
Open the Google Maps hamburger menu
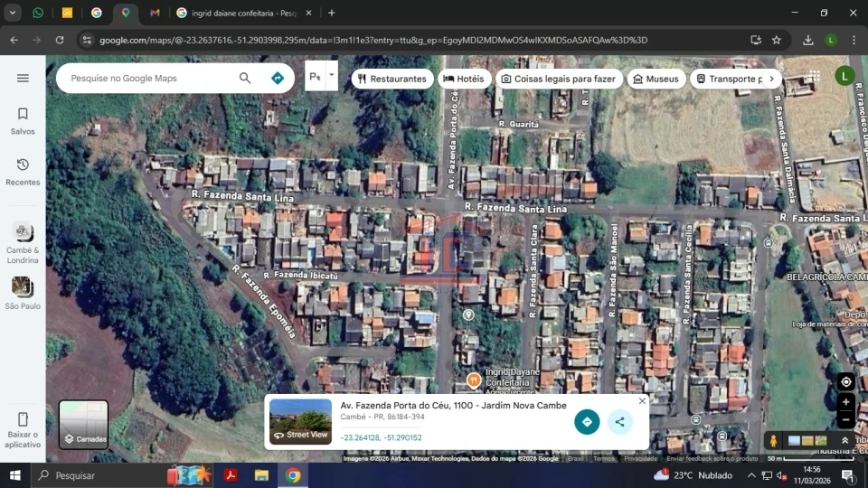coord(23,79)
